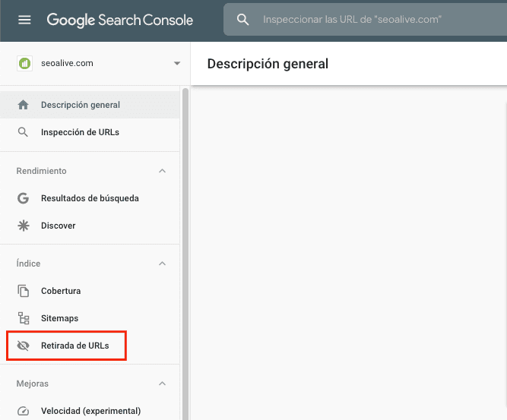Click the asterisk Discover icon
This screenshot has width=507, height=420.
(x=24, y=226)
